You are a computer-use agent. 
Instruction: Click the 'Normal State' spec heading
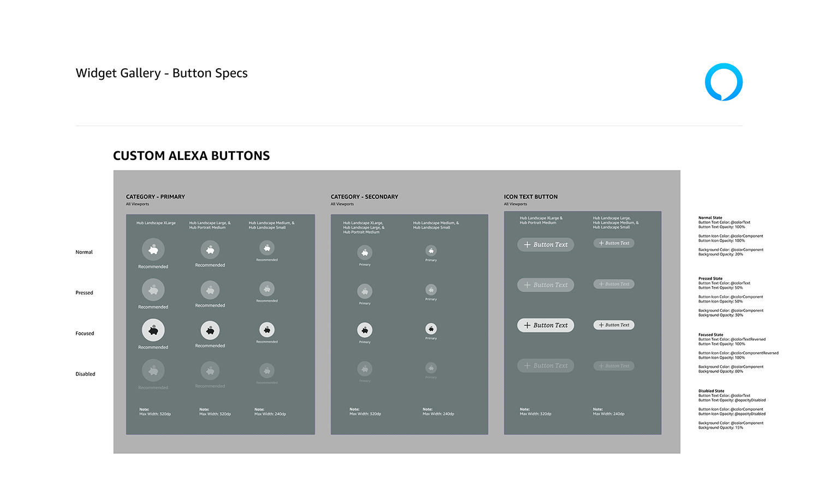(x=710, y=218)
